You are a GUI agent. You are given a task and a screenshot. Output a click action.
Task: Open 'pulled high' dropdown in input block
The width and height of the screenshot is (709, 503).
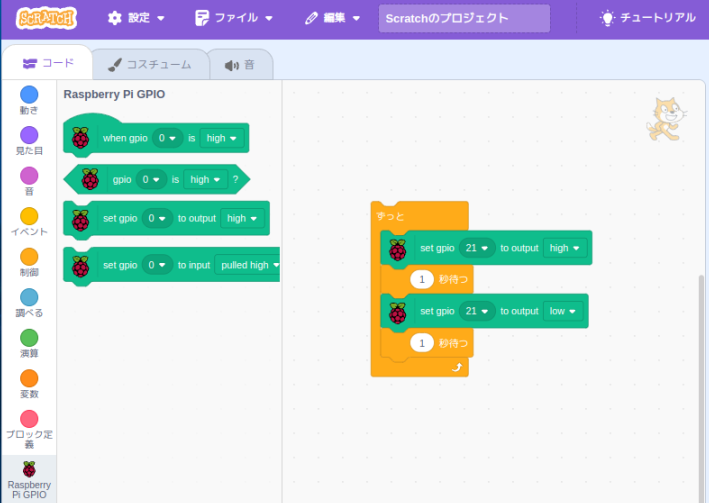coord(248,265)
